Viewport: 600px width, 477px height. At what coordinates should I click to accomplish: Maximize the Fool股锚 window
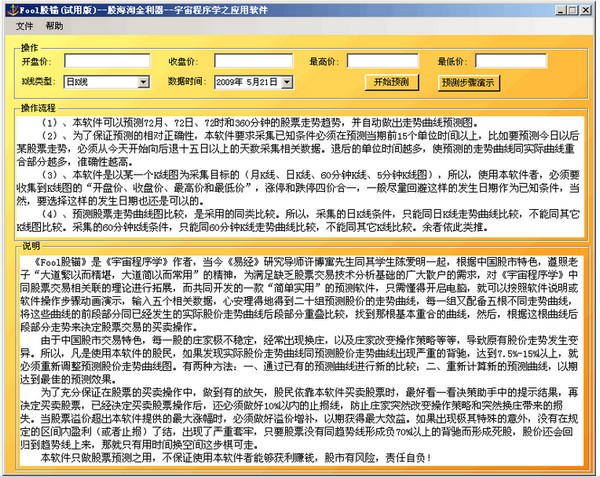572,10
